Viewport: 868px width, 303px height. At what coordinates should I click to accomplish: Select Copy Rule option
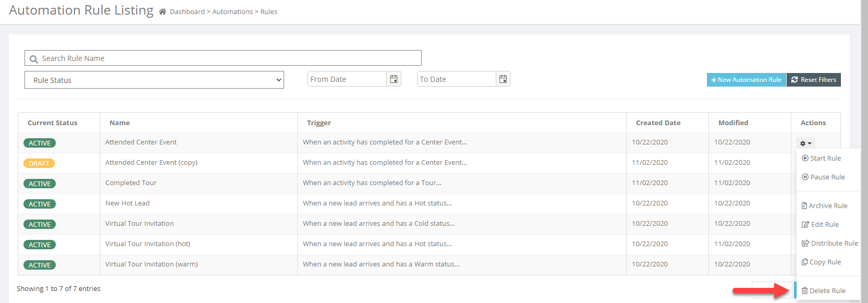coord(821,262)
